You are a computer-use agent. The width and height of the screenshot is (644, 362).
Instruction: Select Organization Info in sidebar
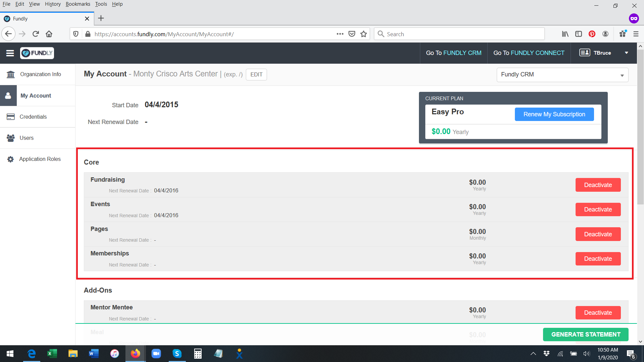[38, 74]
